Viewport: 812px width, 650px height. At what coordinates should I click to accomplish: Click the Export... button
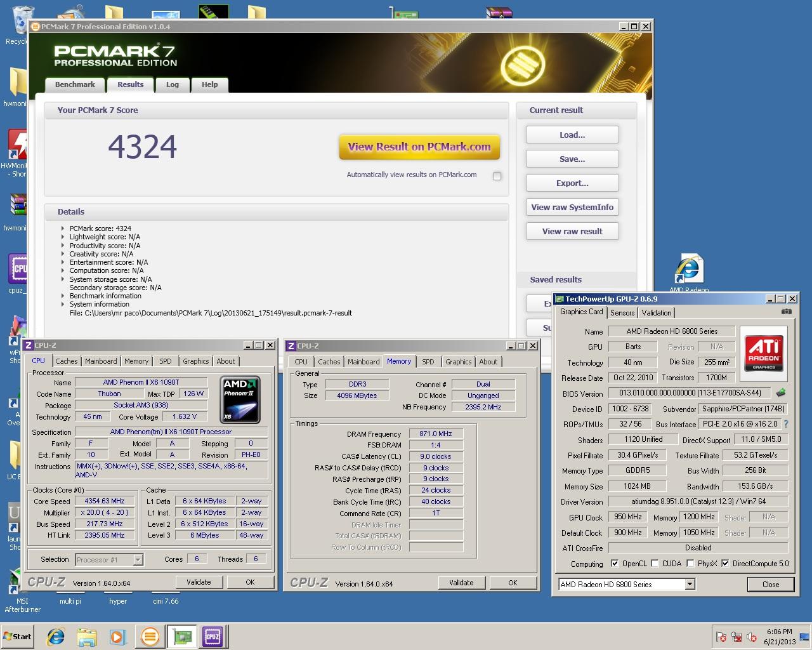[x=572, y=183]
